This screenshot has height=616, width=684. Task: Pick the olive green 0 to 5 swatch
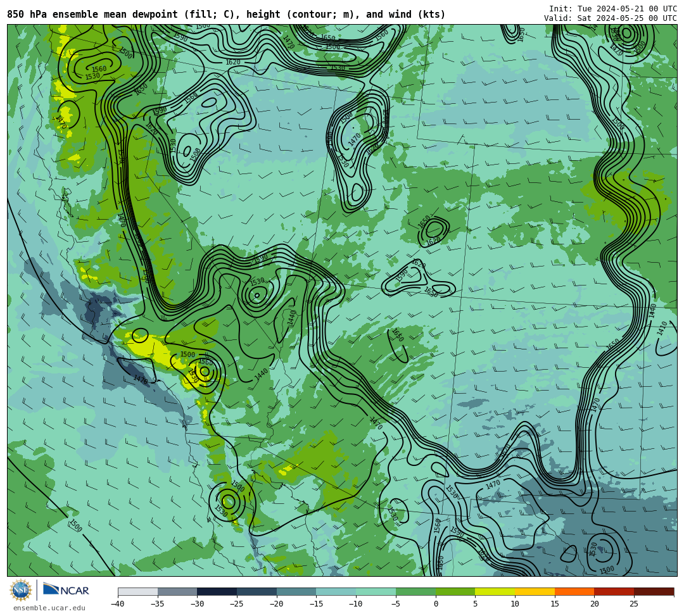tap(455, 591)
